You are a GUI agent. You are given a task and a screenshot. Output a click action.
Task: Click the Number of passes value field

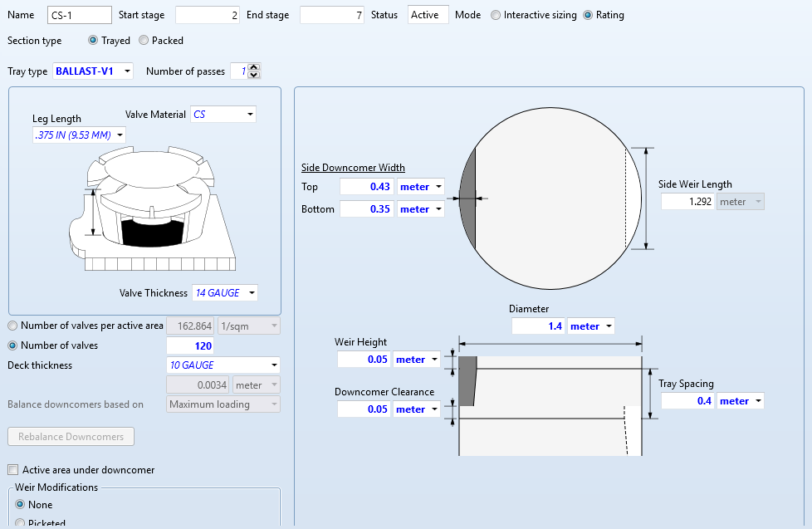point(239,71)
